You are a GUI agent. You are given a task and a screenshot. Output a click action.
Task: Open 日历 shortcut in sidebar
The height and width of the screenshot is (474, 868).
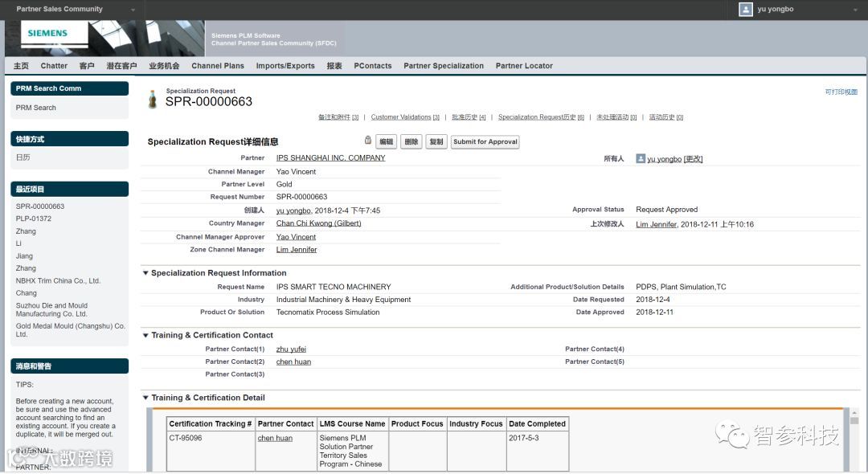pyautogui.click(x=23, y=157)
